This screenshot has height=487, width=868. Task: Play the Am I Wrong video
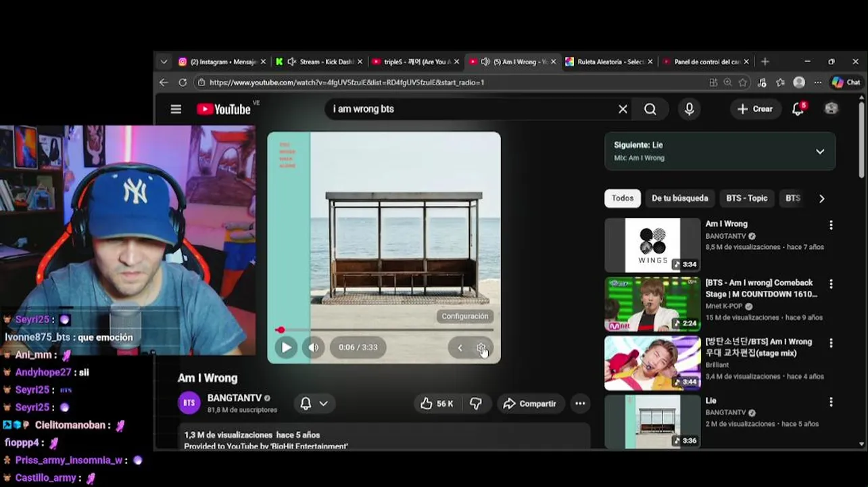click(x=286, y=347)
